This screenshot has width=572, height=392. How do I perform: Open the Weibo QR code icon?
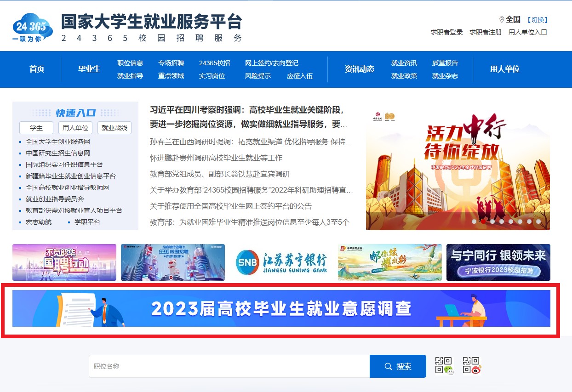(x=471, y=366)
